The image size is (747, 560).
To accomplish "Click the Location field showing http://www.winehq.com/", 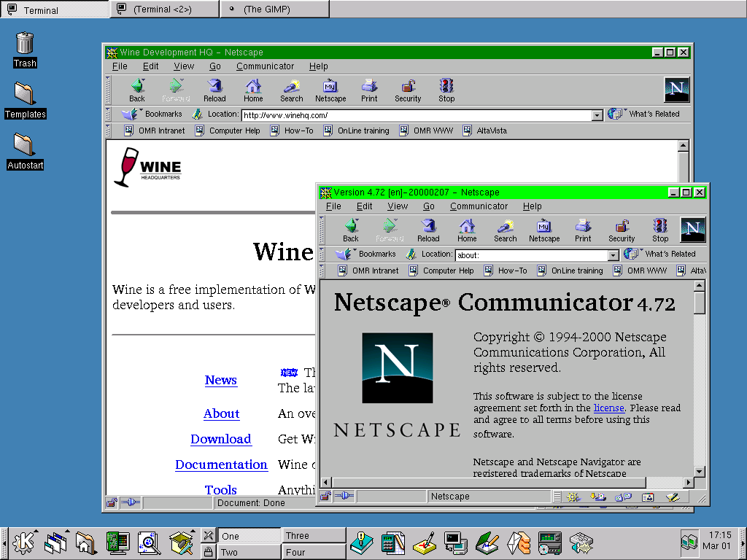I will point(417,115).
